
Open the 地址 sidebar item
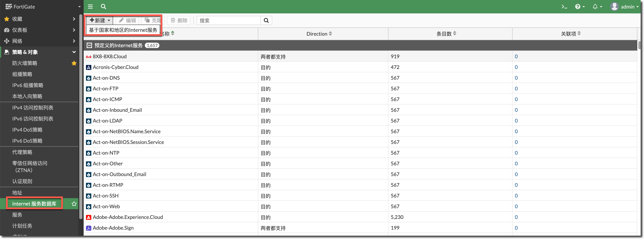click(18, 192)
